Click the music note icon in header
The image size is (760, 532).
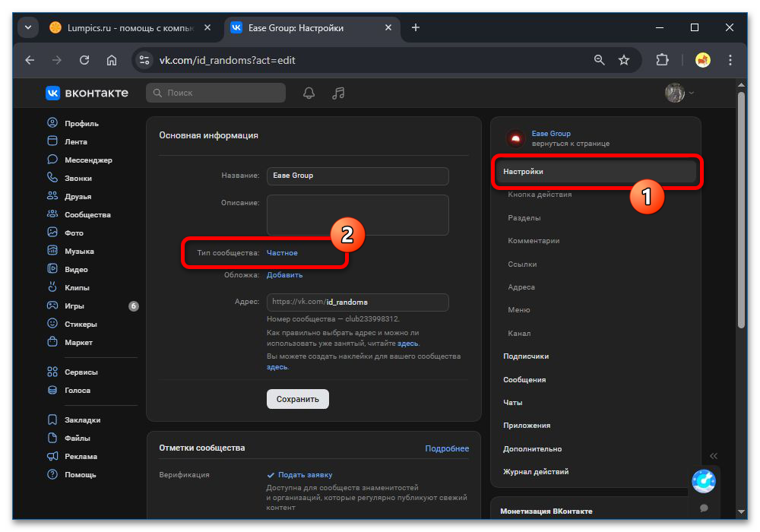pyautogui.click(x=339, y=93)
